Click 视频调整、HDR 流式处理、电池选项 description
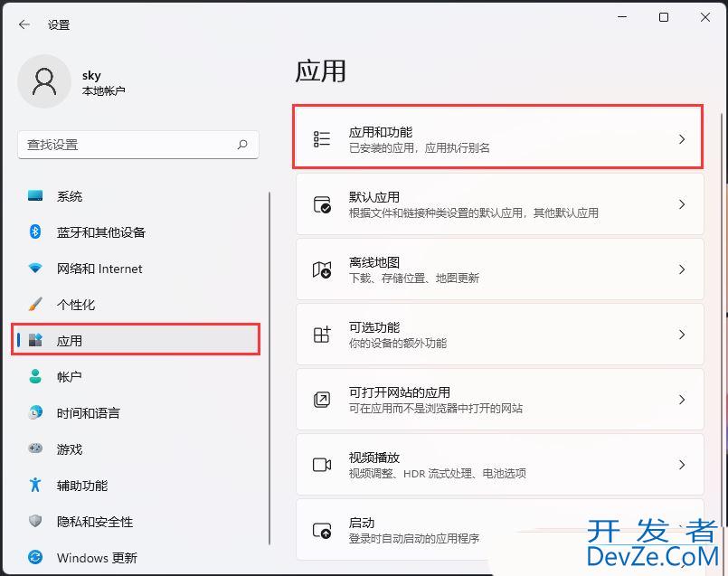The width and height of the screenshot is (728, 576). [x=438, y=474]
